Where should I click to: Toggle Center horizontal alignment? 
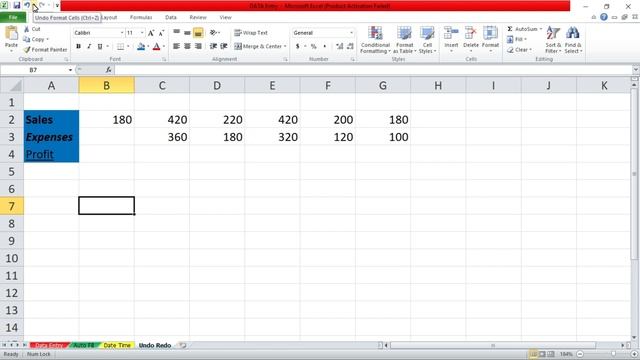pyautogui.click(x=187, y=46)
